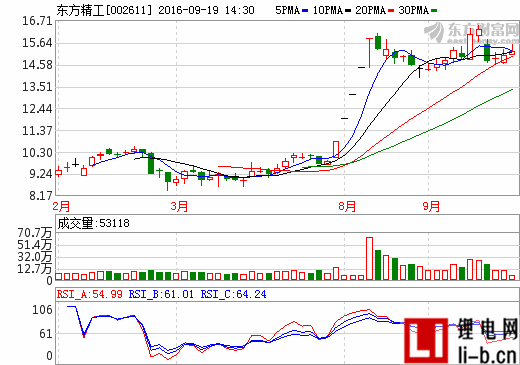Click the 20PMA legend label

click(x=371, y=10)
